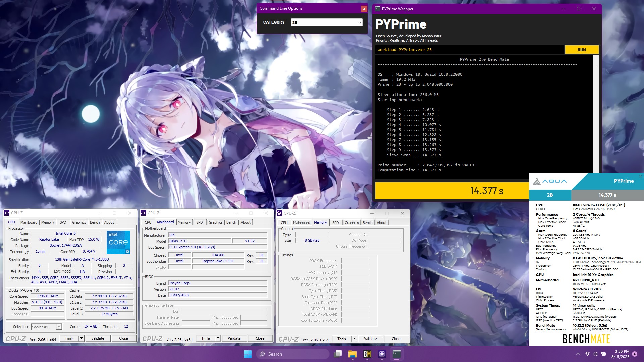Click the taskbar Search box
Viewport: 644px width, 362px height.
click(292, 354)
